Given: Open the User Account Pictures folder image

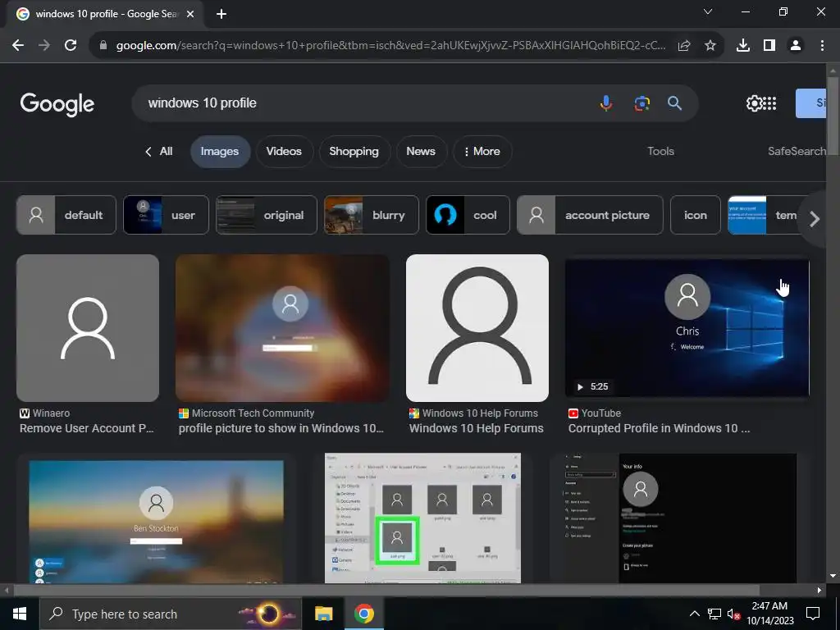Looking at the screenshot, I should point(422,518).
